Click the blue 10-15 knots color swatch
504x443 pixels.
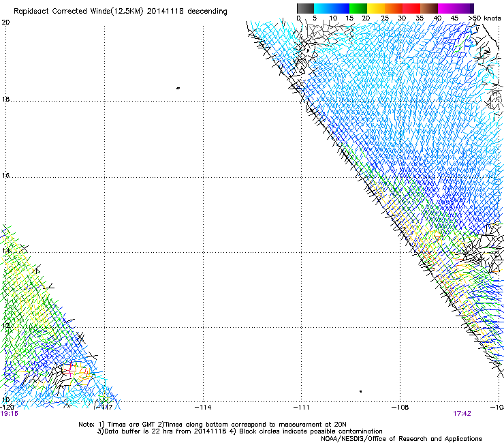point(341,8)
